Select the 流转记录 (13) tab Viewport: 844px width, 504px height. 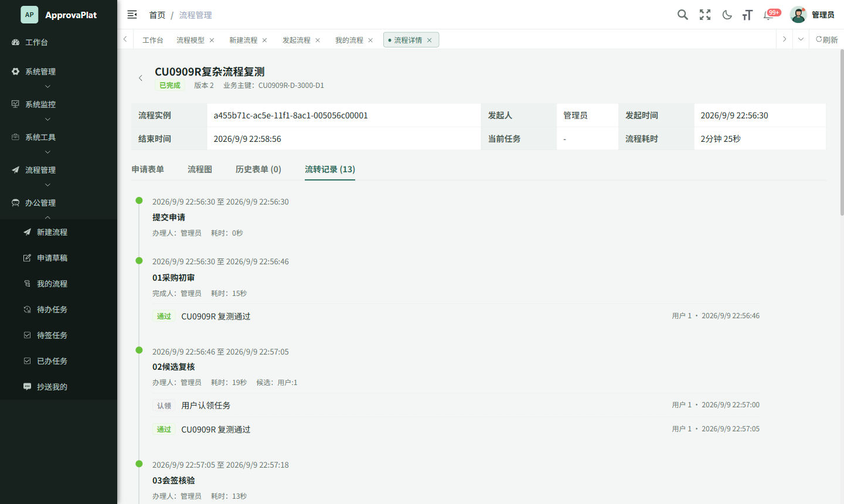click(x=330, y=169)
